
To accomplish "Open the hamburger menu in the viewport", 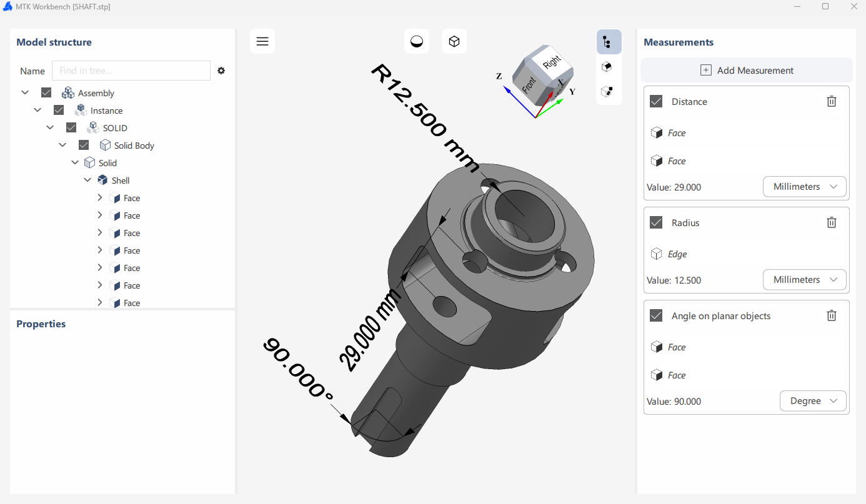I will tap(262, 42).
